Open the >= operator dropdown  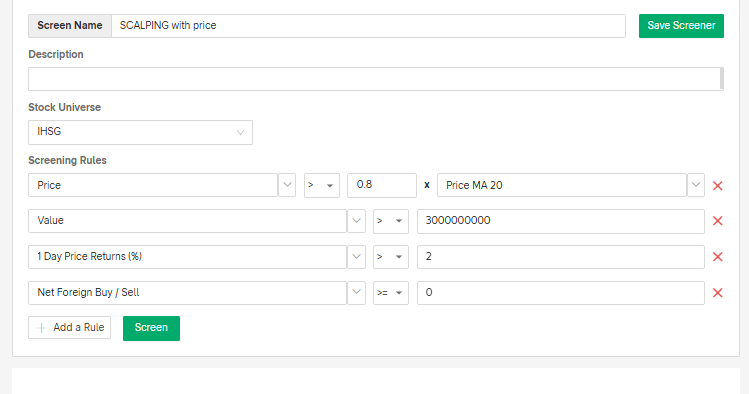(391, 293)
